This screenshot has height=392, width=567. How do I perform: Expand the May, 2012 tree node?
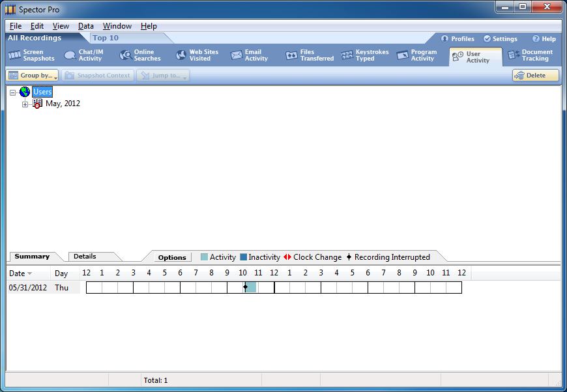[x=25, y=104]
